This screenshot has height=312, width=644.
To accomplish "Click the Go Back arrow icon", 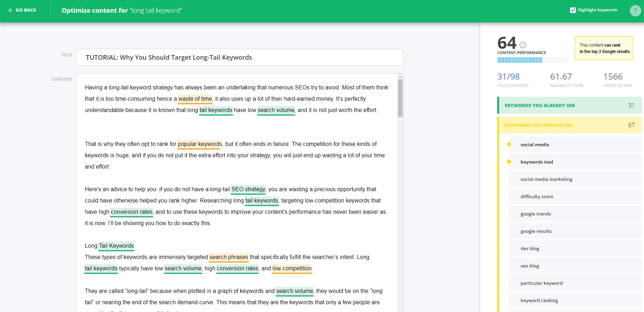I will [x=11, y=10].
